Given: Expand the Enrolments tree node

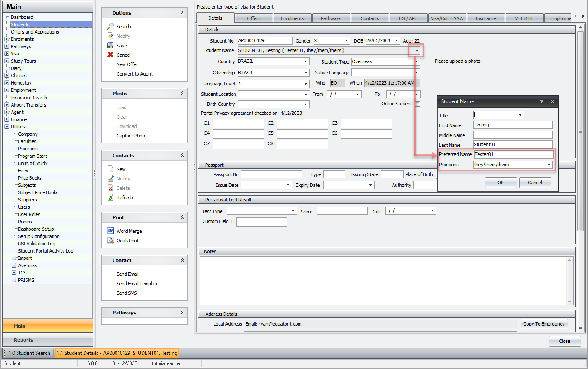Looking at the screenshot, I should 7,39.
